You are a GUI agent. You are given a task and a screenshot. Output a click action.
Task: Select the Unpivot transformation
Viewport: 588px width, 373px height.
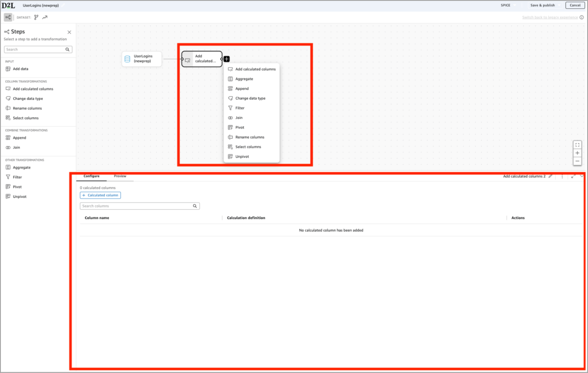(19, 196)
